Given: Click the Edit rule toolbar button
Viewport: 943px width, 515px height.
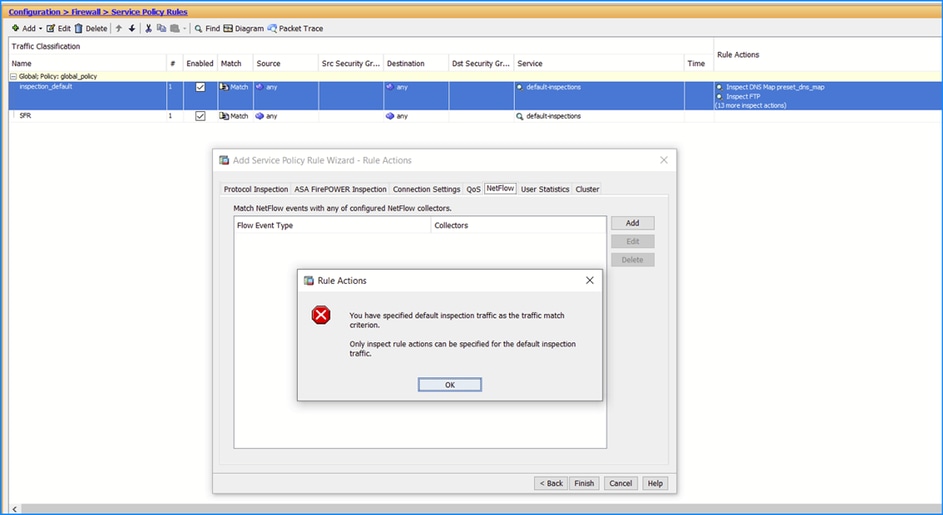Looking at the screenshot, I should (58, 28).
